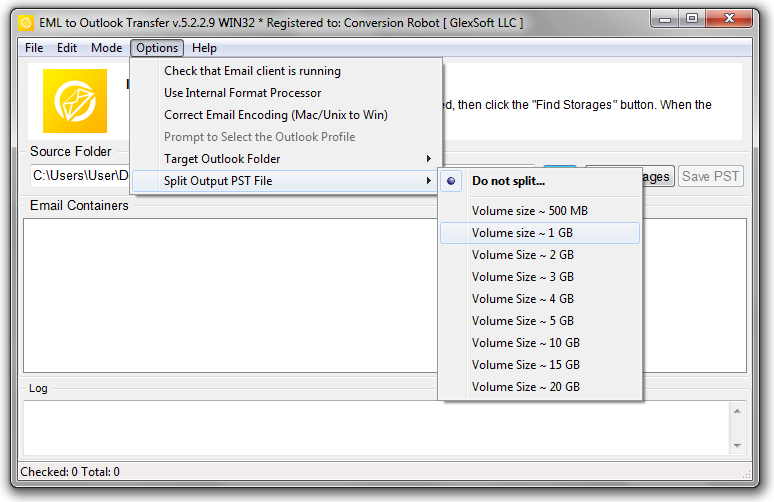
Task: Select Volume Size ~ 5 GB
Action: click(x=540, y=321)
